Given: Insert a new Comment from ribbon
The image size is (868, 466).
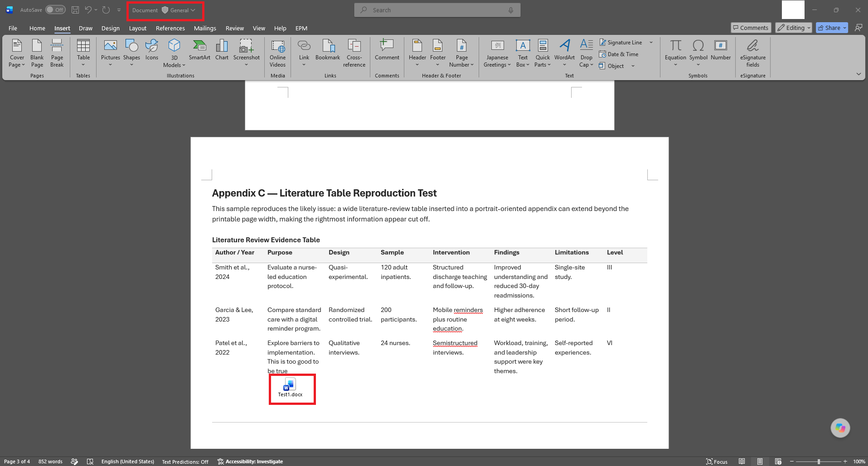Looking at the screenshot, I should coord(387,50).
